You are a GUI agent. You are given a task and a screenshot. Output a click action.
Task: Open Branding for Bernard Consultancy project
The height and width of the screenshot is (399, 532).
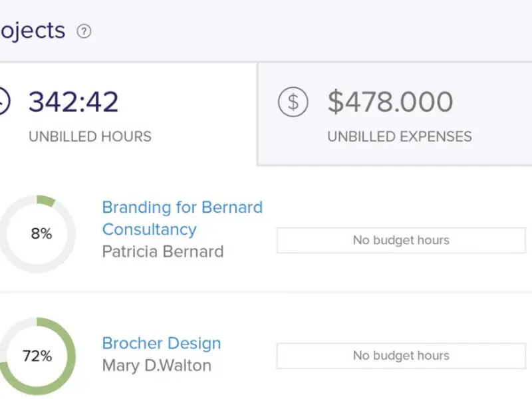[x=182, y=218]
